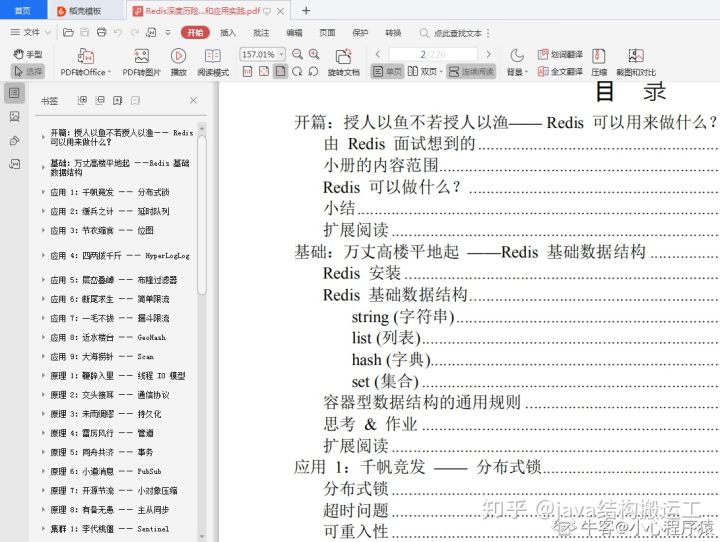
Task: Add new bookmark icon
Action: (118, 100)
